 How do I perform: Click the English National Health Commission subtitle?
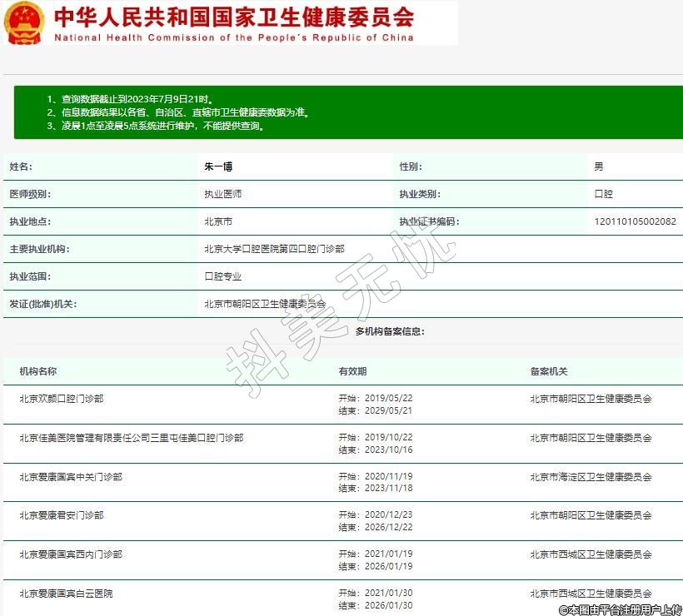coord(233,37)
